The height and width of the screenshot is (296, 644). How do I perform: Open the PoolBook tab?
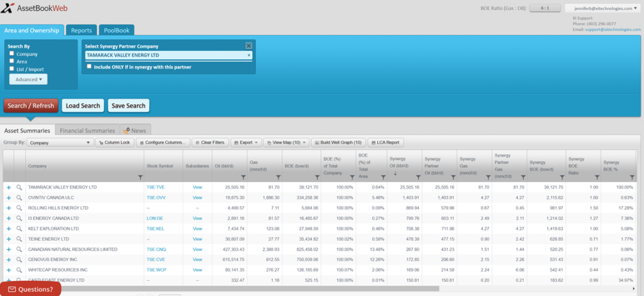pyautogui.click(x=116, y=30)
